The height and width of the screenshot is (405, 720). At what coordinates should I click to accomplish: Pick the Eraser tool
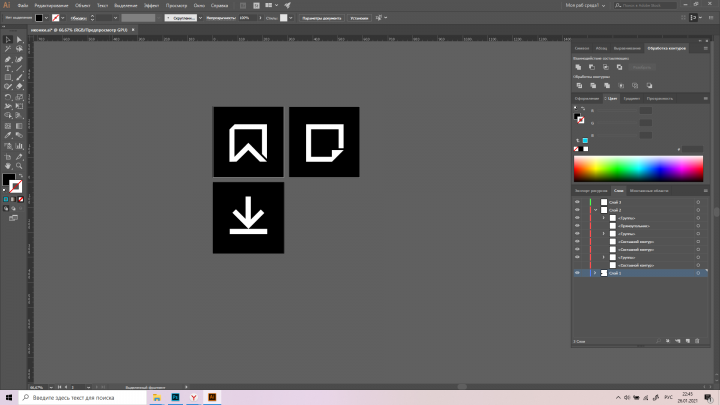[x=19, y=86]
